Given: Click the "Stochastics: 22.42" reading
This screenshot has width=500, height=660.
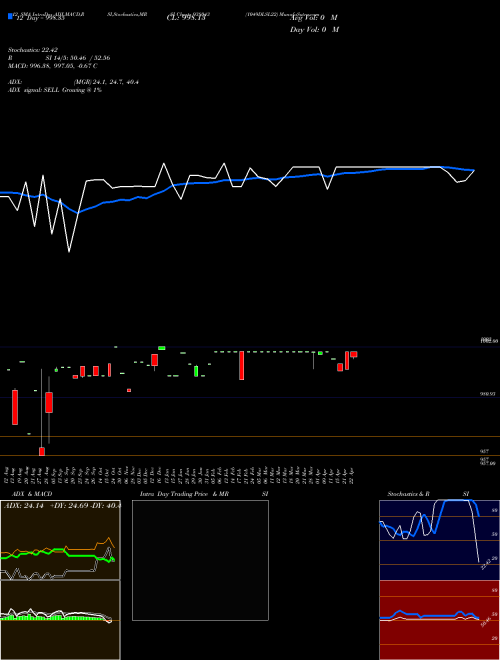Looking at the screenshot, I should click(x=35, y=50).
